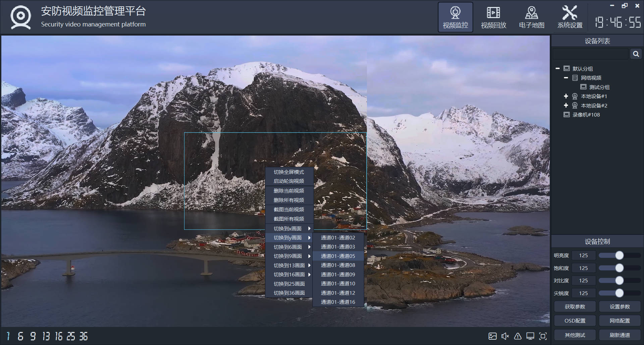This screenshot has height=345, width=644.
Task: Expand the 本地设备#2 node
Action: (x=566, y=106)
